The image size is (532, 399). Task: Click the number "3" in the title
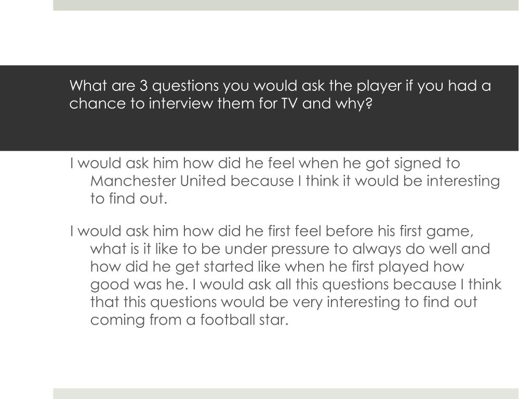143,85
